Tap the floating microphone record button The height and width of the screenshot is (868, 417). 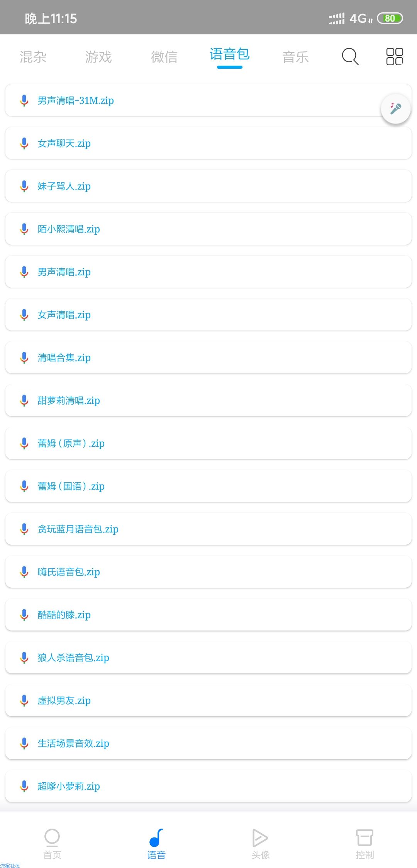(395, 109)
